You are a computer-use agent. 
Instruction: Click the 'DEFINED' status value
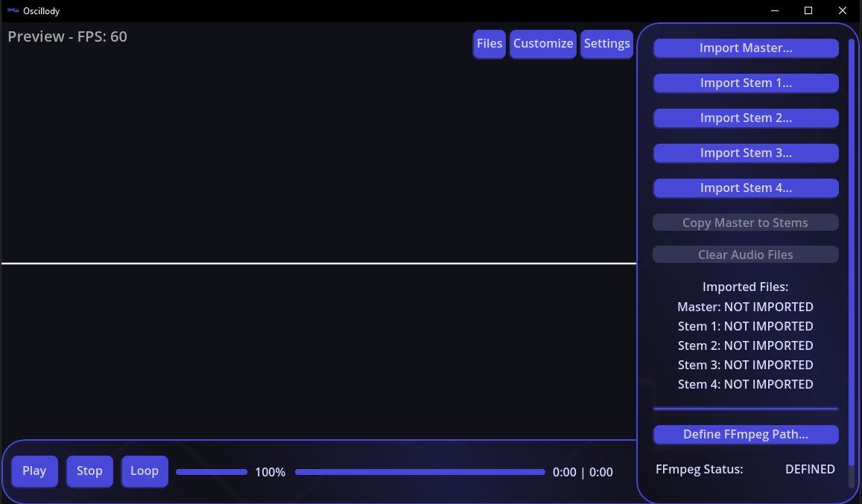tap(810, 469)
